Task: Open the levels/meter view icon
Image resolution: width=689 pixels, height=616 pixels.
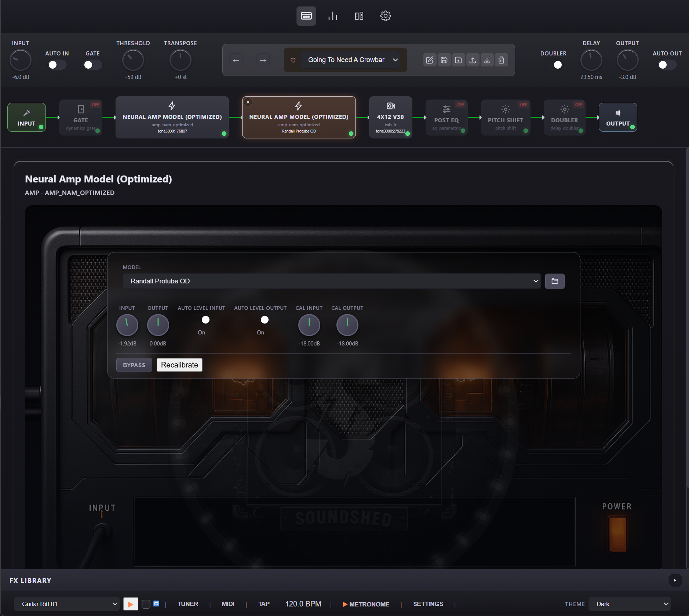Action: pos(332,16)
